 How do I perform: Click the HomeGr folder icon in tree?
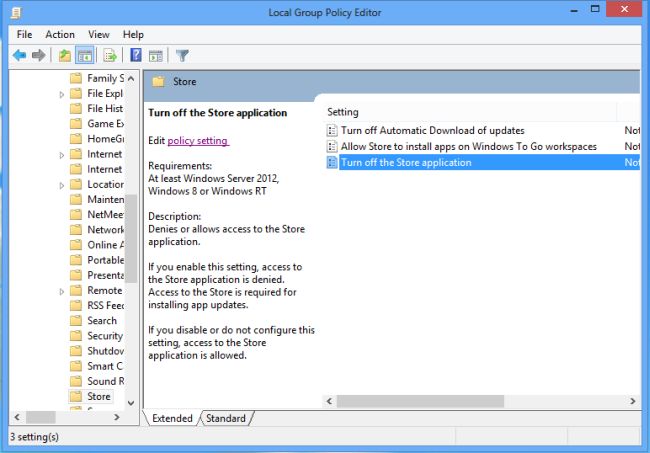click(x=76, y=139)
